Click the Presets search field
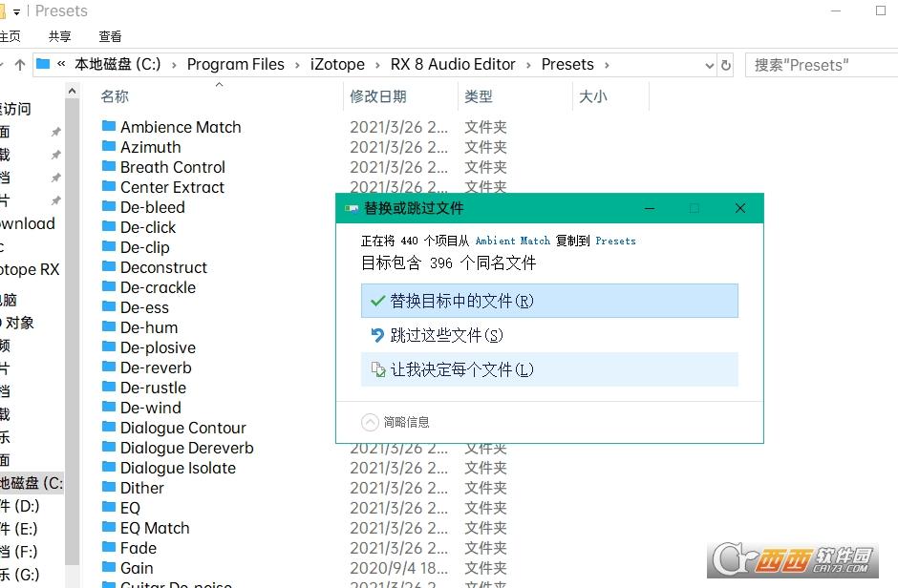This screenshot has width=898, height=588. pyautogui.click(x=822, y=65)
